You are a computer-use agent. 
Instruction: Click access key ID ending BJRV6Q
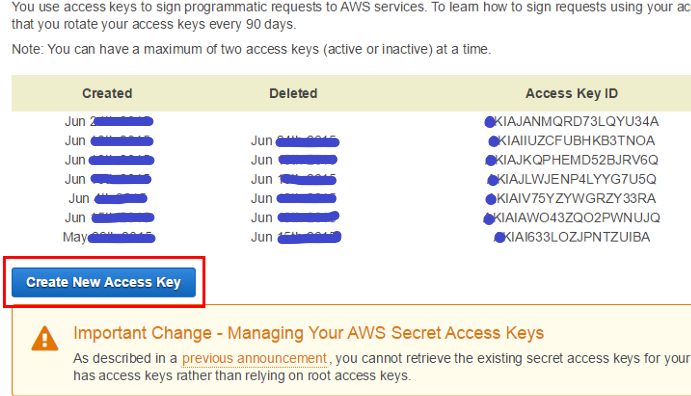(572, 160)
